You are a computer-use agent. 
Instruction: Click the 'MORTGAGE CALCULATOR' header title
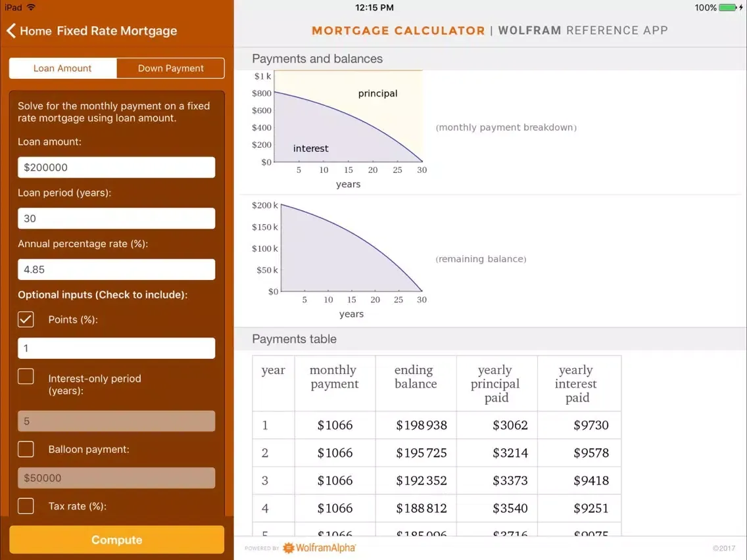click(398, 30)
